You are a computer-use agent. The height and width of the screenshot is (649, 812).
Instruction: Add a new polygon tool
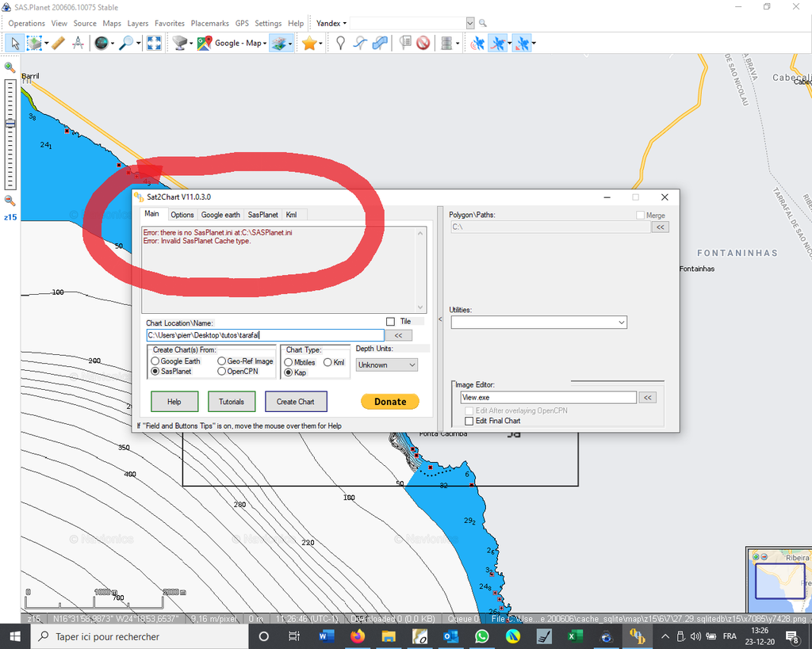pyautogui.click(x=380, y=44)
